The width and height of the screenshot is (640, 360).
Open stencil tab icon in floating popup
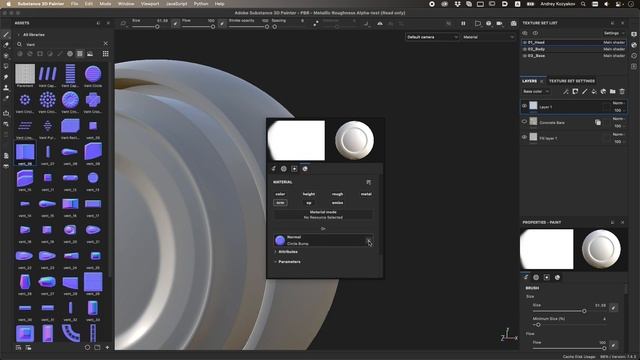click(294, 169)
